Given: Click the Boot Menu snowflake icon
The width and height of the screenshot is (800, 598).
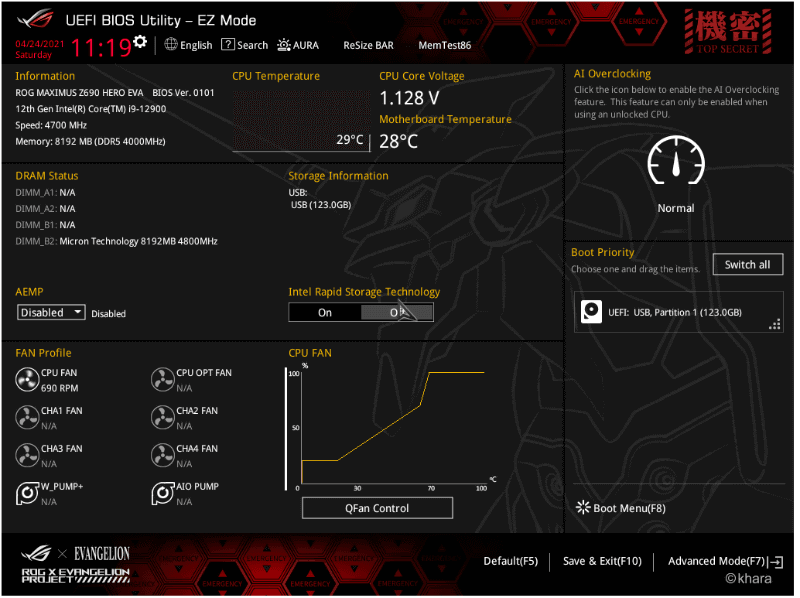Looking at the screenshot, I should coord(583,508).
